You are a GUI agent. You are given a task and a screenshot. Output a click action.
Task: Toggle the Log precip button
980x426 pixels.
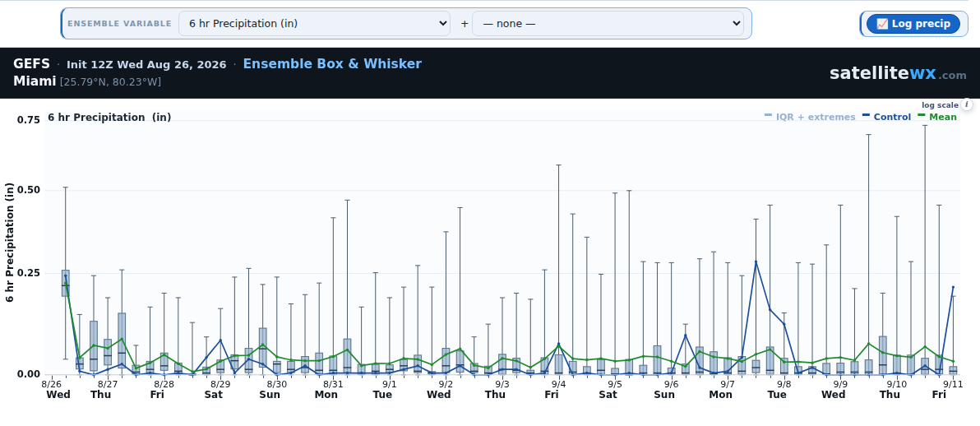click(913, 24)
